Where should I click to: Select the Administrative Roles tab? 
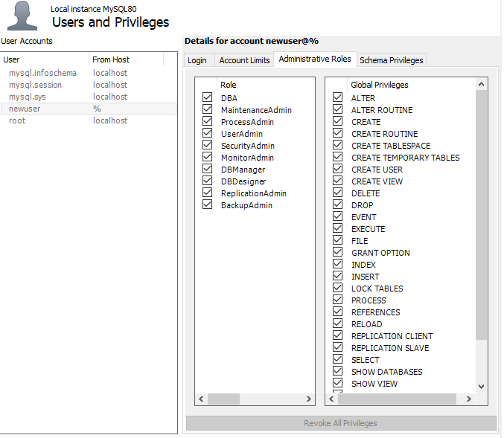pos(315,59)
